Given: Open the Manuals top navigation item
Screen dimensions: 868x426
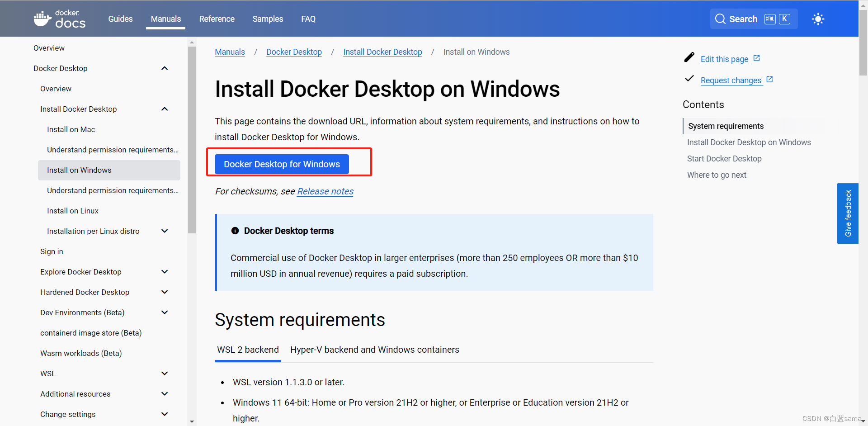Looking at the screenshot, I should (x=166, y=19).
